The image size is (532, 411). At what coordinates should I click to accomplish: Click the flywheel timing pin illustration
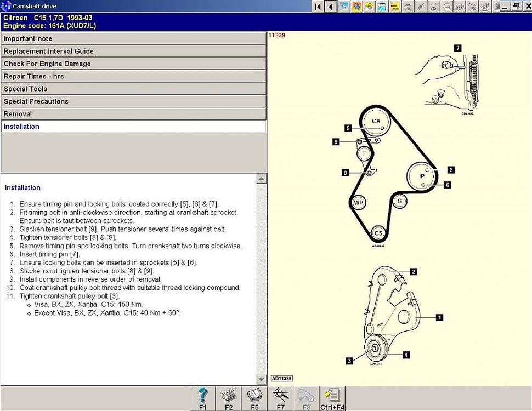(x=447, y=79)
